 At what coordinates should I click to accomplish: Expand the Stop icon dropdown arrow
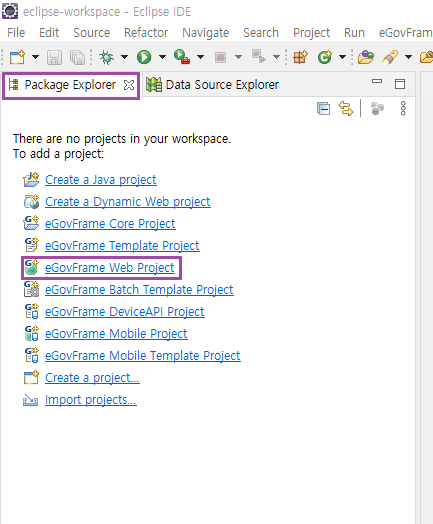[x=238, y=57]
